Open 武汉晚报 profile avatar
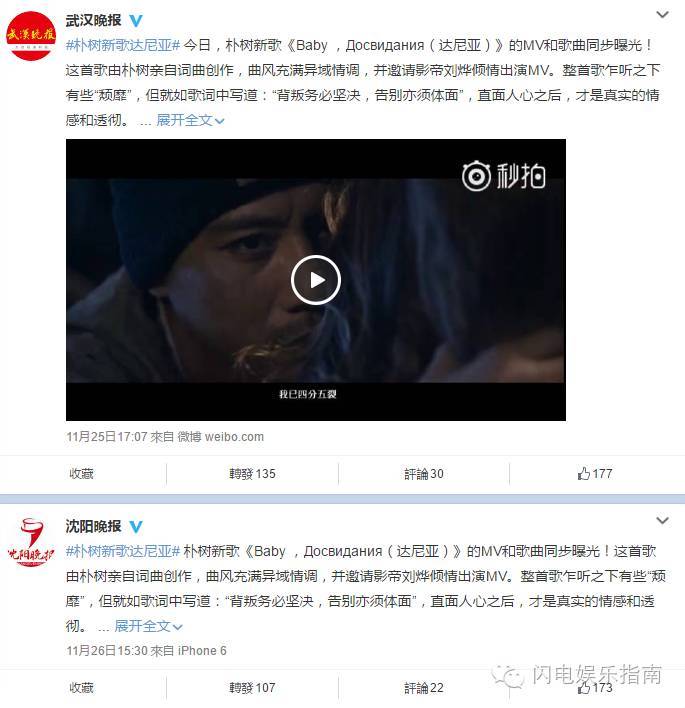The height and width of the screenshot is (708, 685). tap(31, 36)
